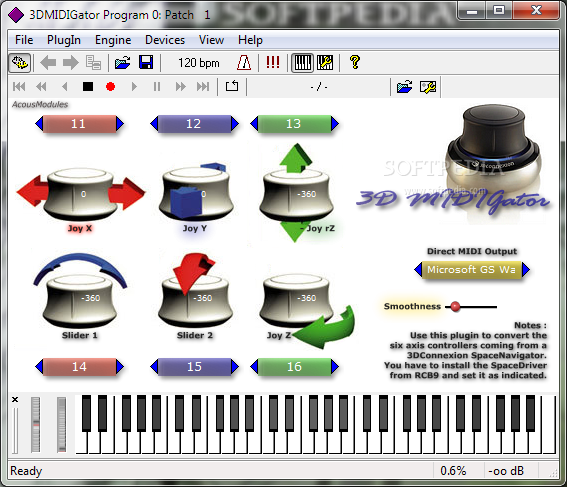567x487 pixels.
Task: Toggle the metronome icon
Action: point(244,63)
